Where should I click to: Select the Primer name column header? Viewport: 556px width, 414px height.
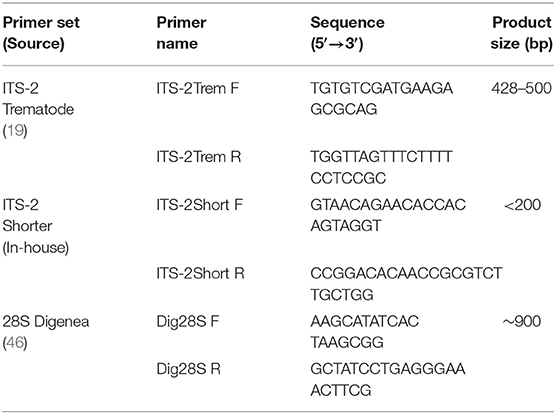(x=182, y=33)
